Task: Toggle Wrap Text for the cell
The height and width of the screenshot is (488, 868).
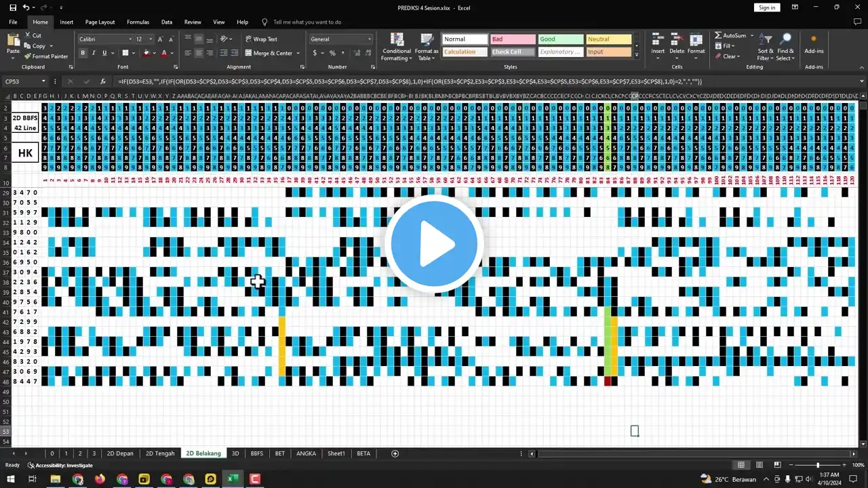Action: pyautogui.click(x=262, y=39)
